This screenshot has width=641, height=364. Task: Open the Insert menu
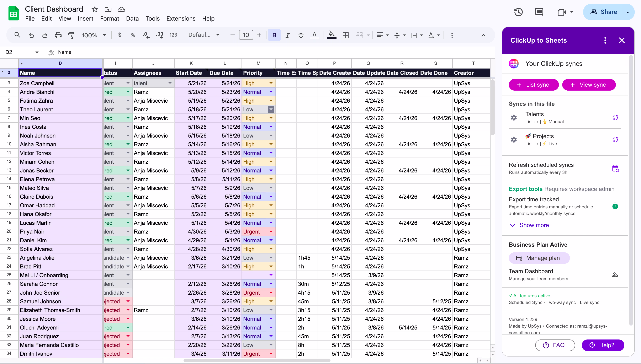point(85,18)
